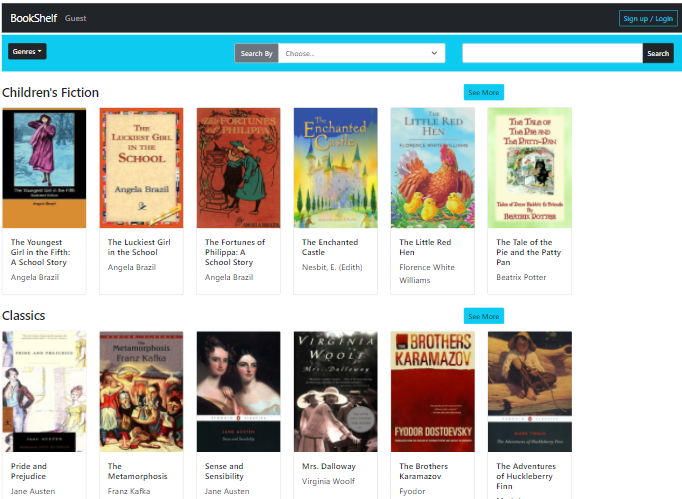This screenshot has height=499, width=682.
Task: Click title text Sense and Sensibility
Action: (x=224, y=471)
